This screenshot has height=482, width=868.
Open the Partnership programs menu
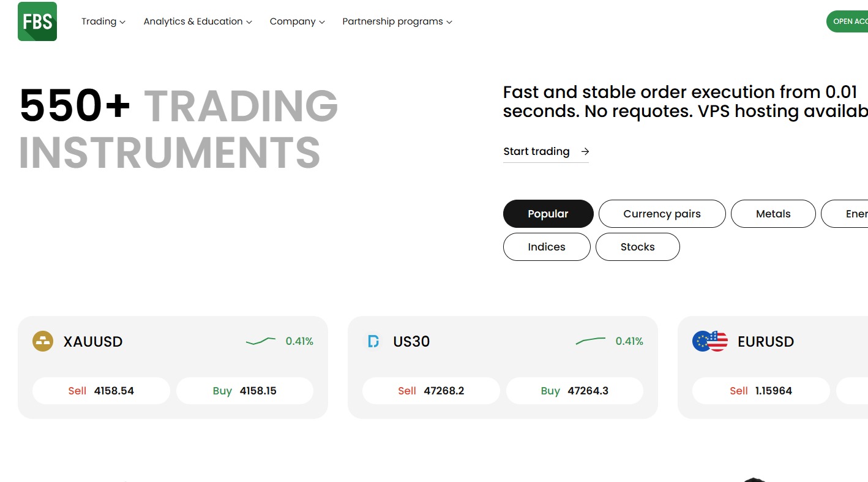(x=397, y=21)
